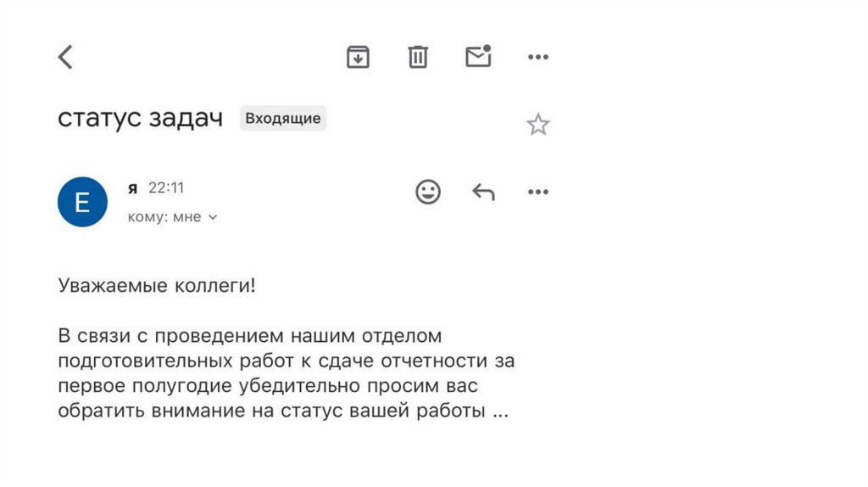Mark the message as unread
The width and height of the screenshot is (868, 487).
coord(478,57)
